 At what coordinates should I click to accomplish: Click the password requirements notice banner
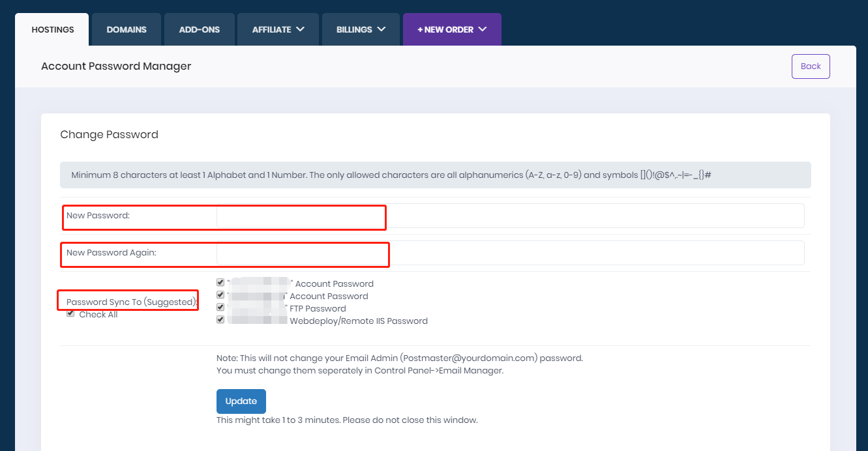pos(435,175)
